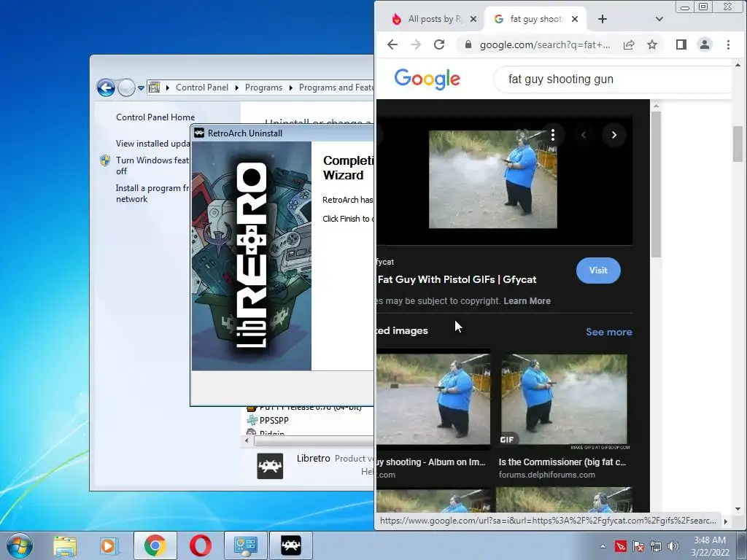Click the taskbar clock showing 3:48 AM
The image size is (747, 560).
(x=710, y=546)
